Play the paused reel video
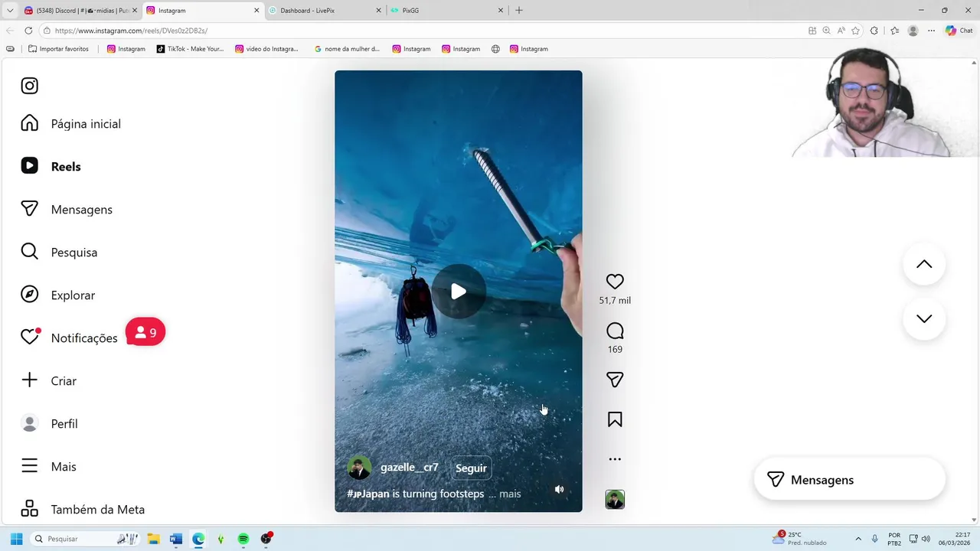Viewport: 980px width, 551px height. coord(458,292)
